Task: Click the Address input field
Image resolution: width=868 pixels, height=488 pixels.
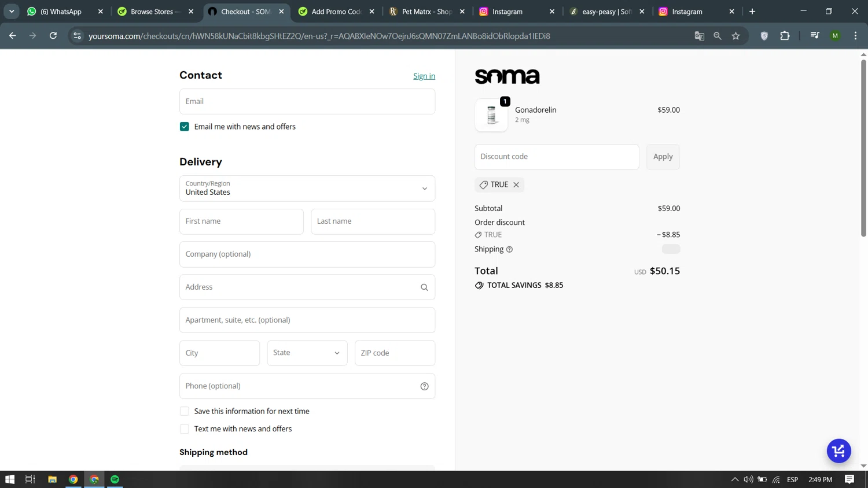Action: click(307, 287)
